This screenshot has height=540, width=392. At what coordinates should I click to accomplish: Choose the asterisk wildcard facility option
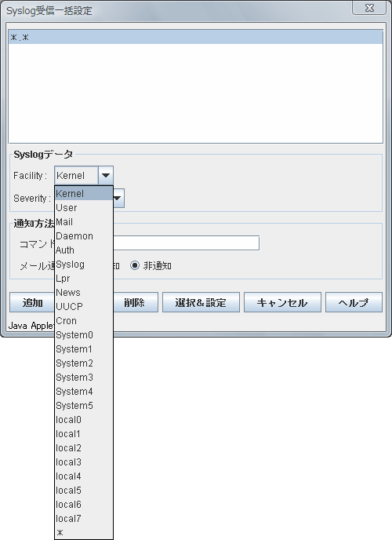[x=84, y=532]
